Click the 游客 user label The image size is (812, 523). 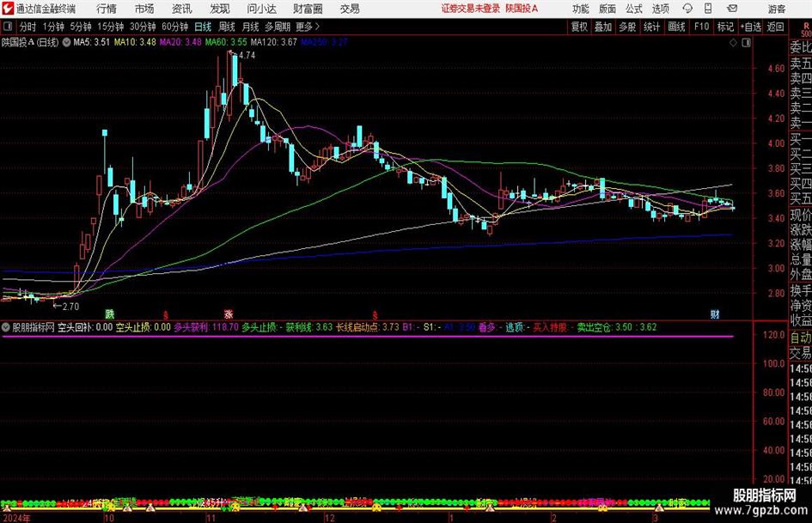click(x=776, y=9)
